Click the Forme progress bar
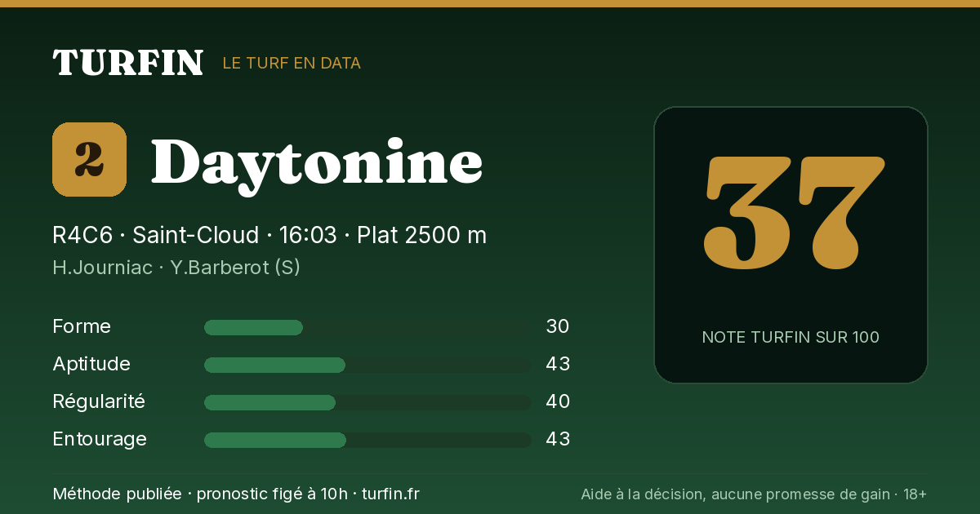Image resolution: width=980 pixels, height=514 pixels. [367, 327]
